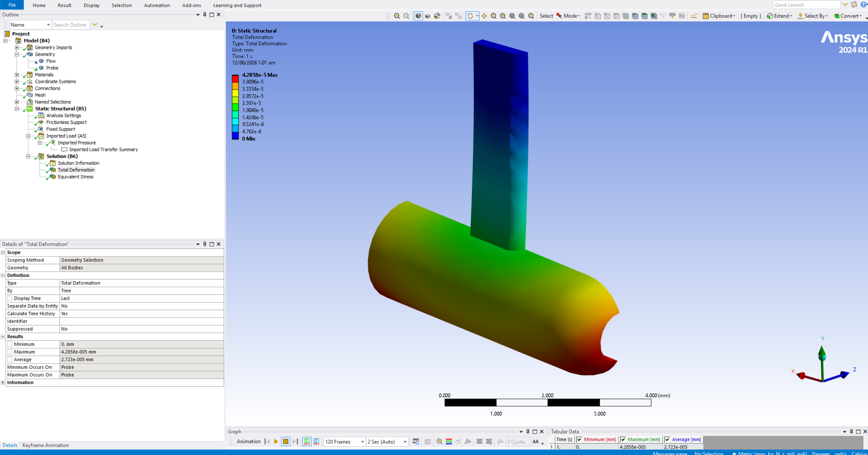Open the Automation ribbon tab
This screenshot has height=455, width=868.
[x=157, y=5]
